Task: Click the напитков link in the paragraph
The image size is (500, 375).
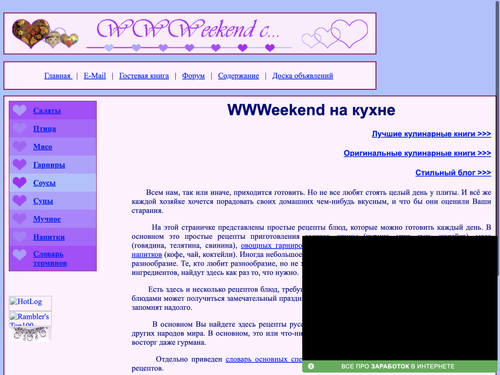Action: coord(147,255)
